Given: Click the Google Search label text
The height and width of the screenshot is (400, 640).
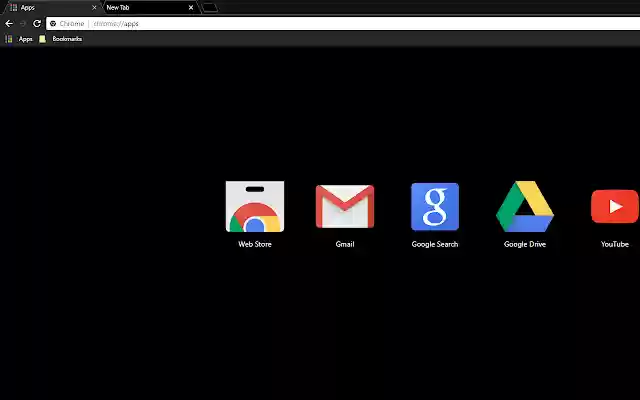Looking at the screenshot, I should coord(435,244).
